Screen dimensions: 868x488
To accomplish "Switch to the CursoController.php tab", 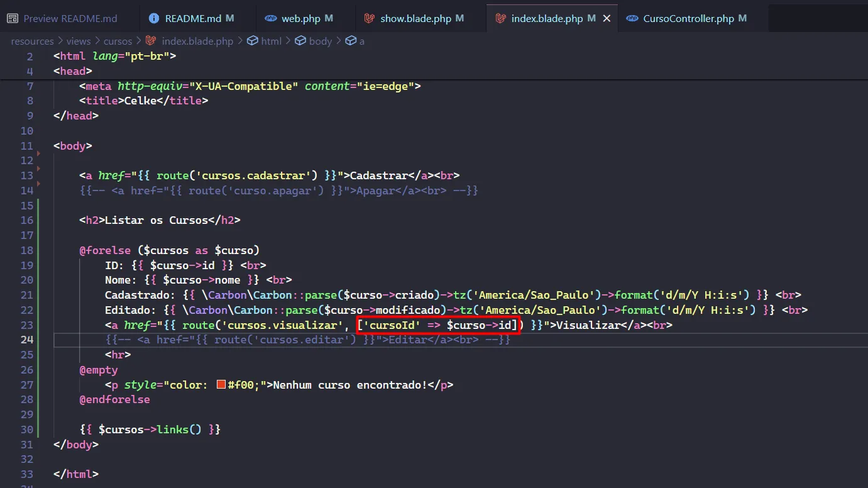I will (688, 19).
